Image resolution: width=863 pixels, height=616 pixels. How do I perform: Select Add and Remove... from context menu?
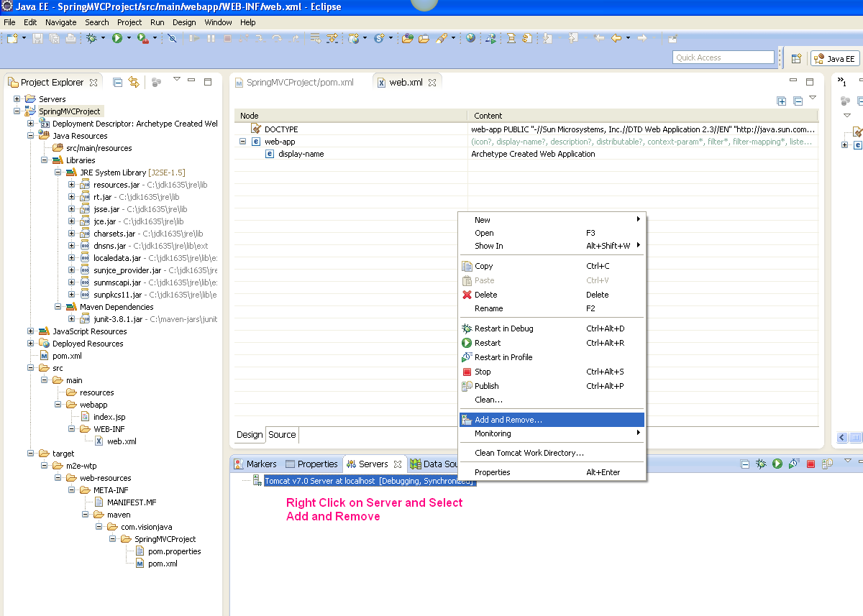point(508,420)
